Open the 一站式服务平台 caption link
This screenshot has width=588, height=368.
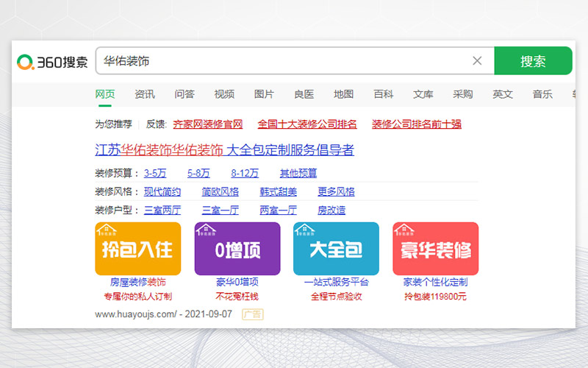point(337,282)
